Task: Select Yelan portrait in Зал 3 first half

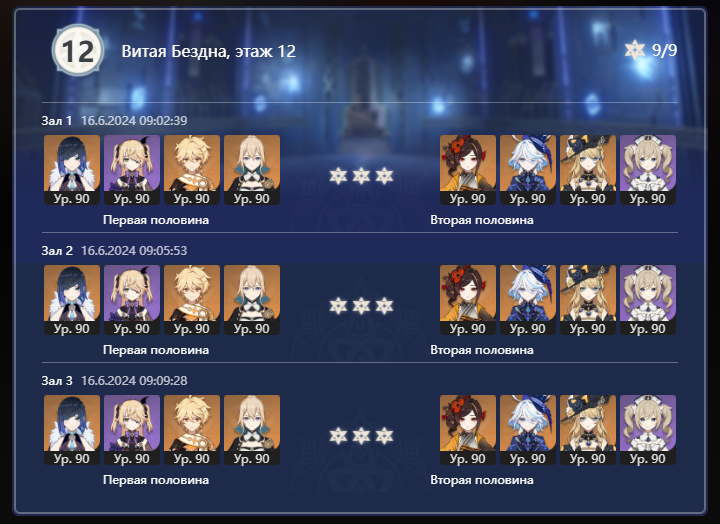Action: tap(72, 429)
